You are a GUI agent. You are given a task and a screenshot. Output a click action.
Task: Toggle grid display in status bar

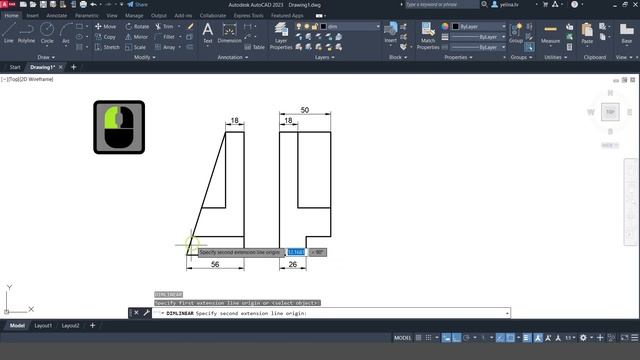[x=418, y=338]
